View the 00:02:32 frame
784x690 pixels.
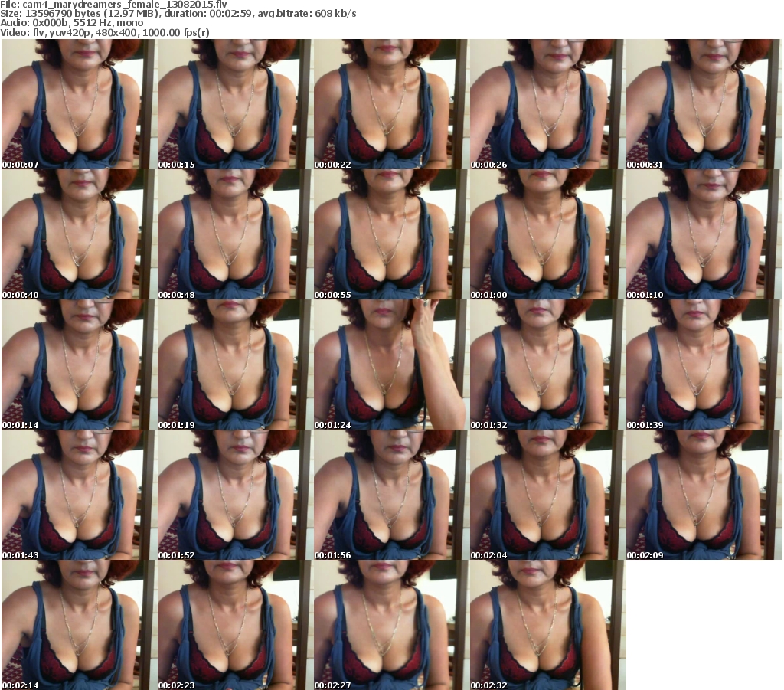(x=547, y=625)
